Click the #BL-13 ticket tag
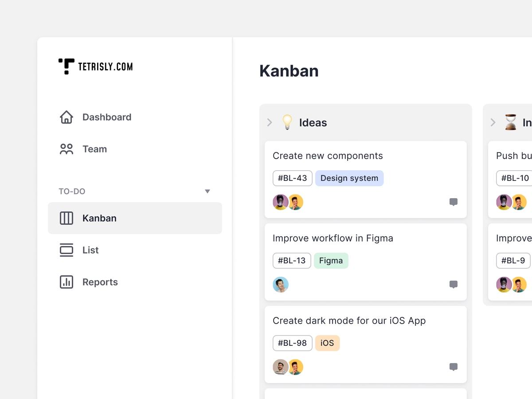Viewport: 532px width, 399px height. (x=292, y=261)
